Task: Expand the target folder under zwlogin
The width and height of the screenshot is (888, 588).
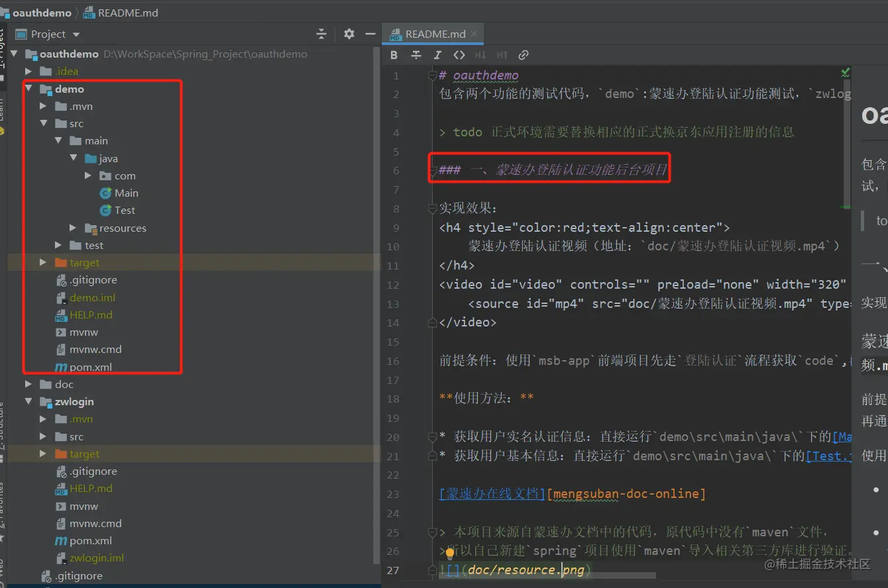Action: (43, 454)
